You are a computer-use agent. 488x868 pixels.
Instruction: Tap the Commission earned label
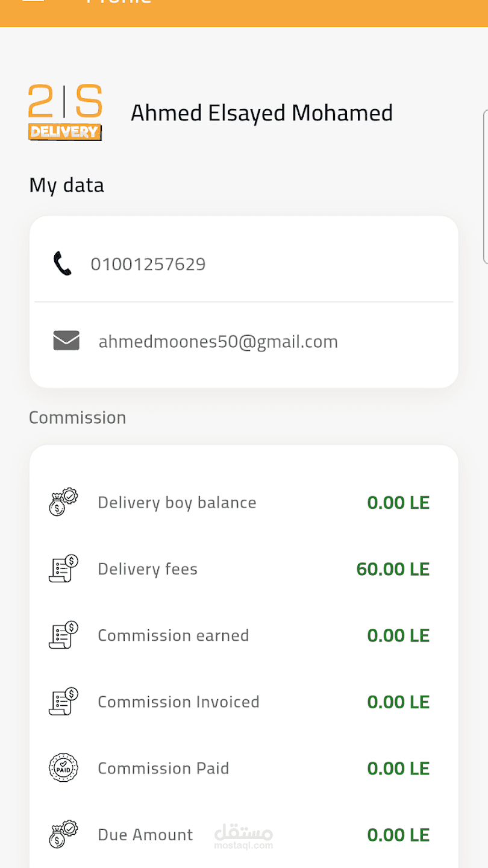click(174, 635)
